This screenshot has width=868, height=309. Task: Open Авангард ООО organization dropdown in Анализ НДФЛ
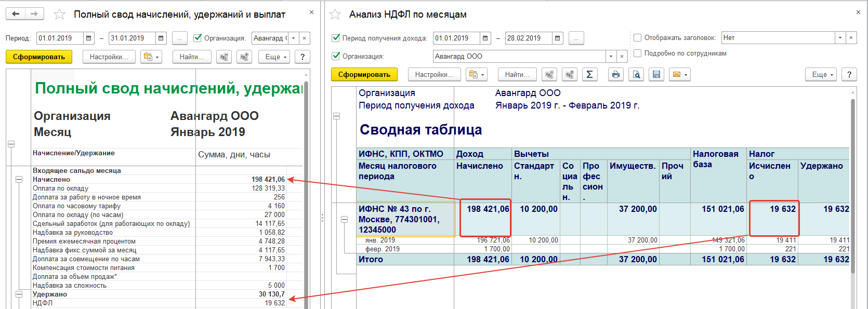coord(611,56)
